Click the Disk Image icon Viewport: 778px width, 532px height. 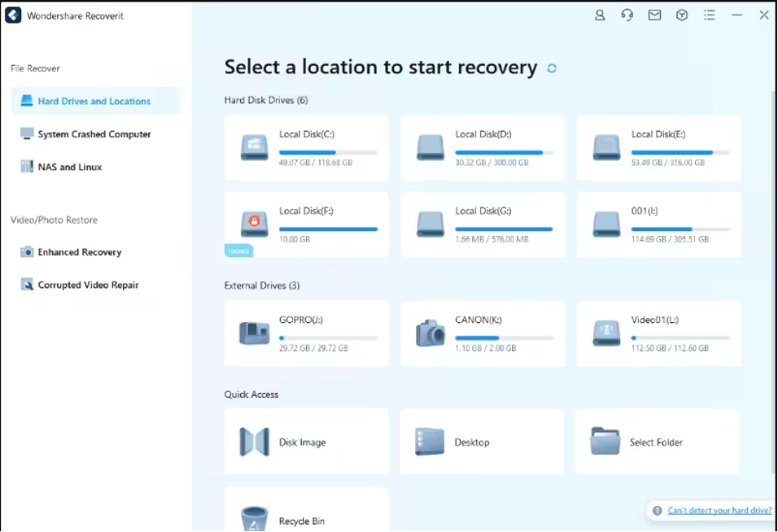pyautogui.click(x=255, y=441)
